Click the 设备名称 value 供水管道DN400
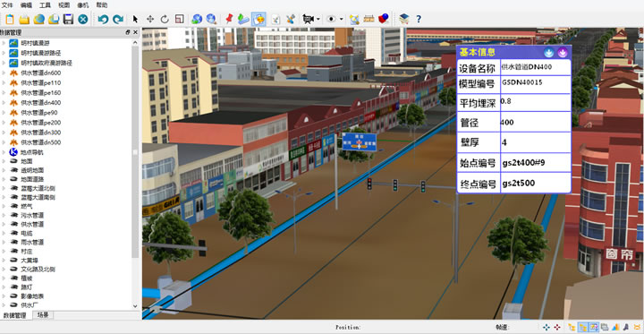Image resolution: width=644 pixels, height=334 pixels. click(x=527, y=67)
